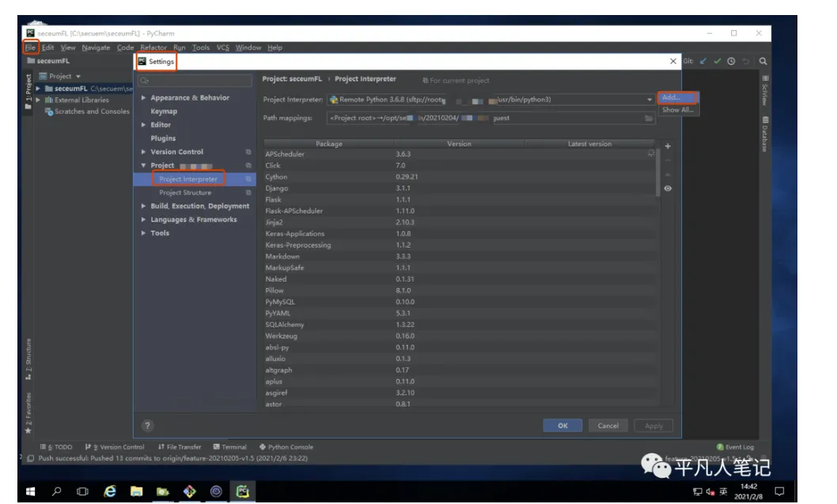Open the Python Console tool window
Screen dimensions: 837x504
(286, 447)
